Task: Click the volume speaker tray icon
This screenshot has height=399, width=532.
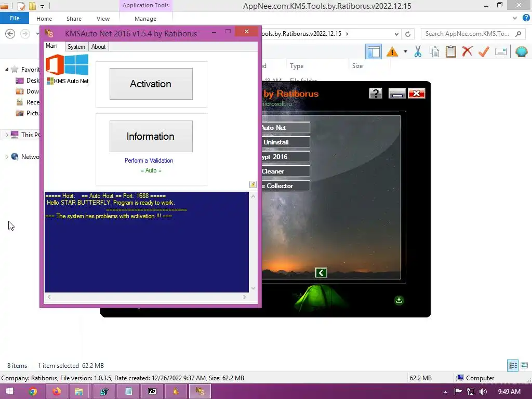Action: [483, 392]
